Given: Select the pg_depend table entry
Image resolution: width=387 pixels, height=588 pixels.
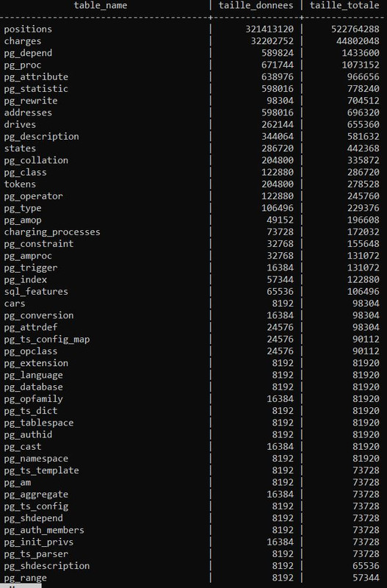Looking at the screenshot, I should (x=28, y=53).
